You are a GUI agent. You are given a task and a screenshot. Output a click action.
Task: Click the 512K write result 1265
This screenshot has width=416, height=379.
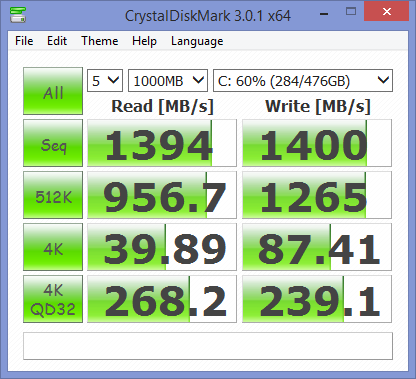coord(317,195)
